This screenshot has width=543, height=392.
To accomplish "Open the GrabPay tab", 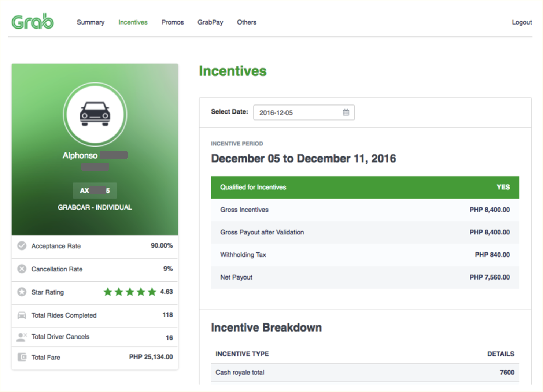I will tap(210, 22).
